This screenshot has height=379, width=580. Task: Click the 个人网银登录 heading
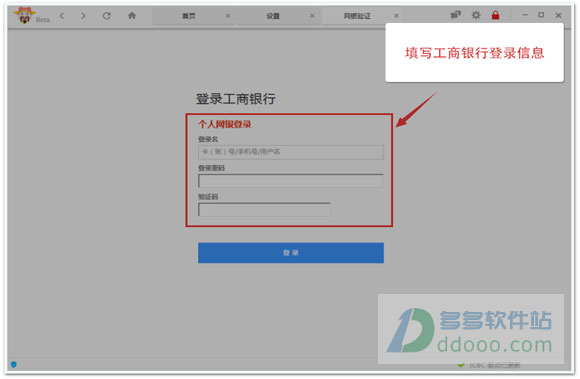pyautogui.click(x=225, y=124)
